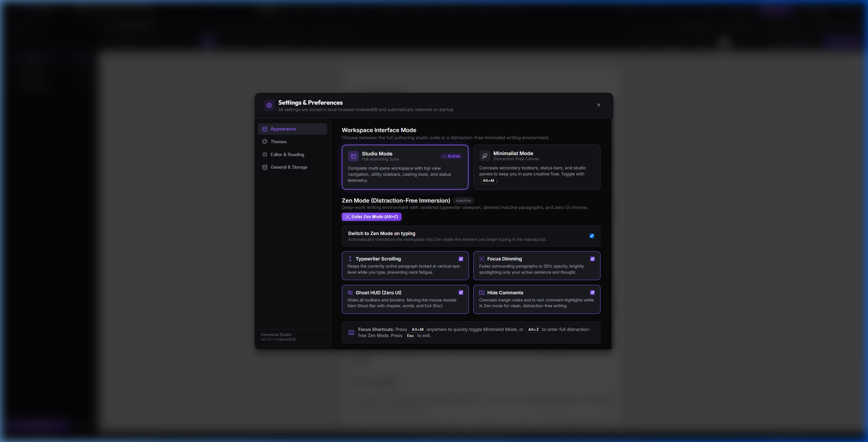Click the settings gear icon in dialog header
This screenshot has height=442, width=868.
[x=269, y=105]
